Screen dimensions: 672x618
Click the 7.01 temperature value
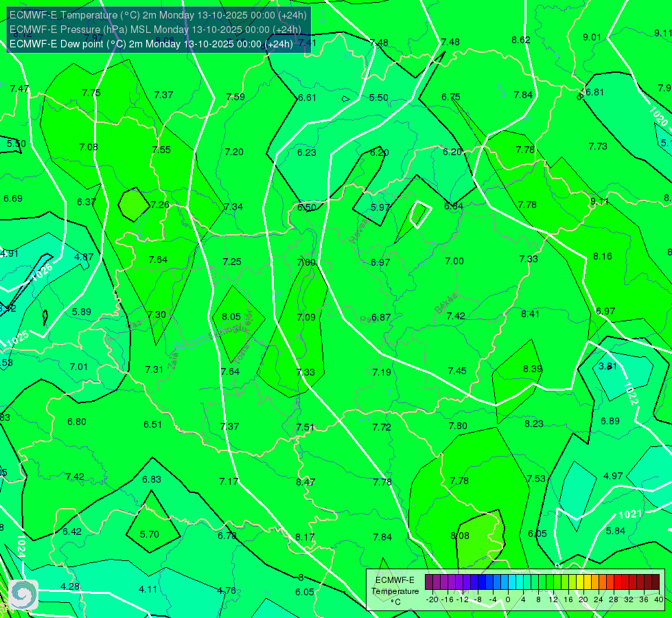pyautogui.click(x=78, y=367)
